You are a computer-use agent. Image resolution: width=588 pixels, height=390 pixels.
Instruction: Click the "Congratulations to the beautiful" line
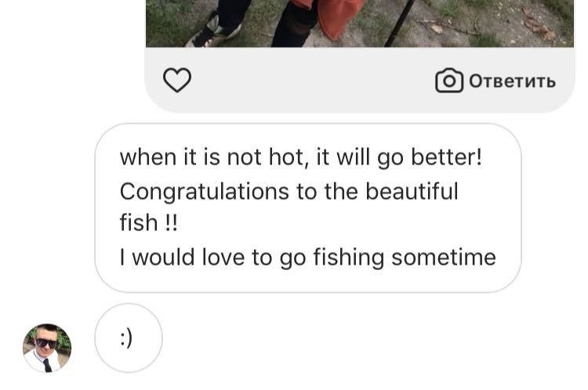click(x=289, y=191)
